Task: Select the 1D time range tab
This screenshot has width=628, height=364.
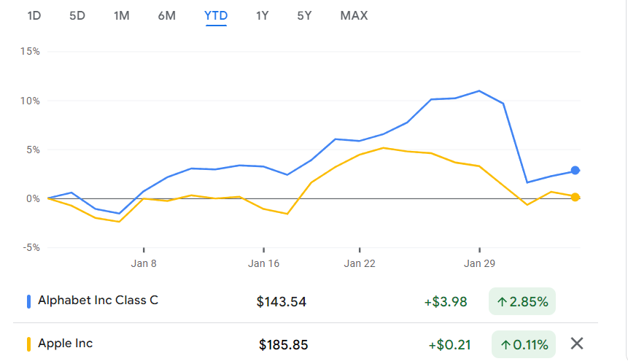Action: click(x=34, y=15)
